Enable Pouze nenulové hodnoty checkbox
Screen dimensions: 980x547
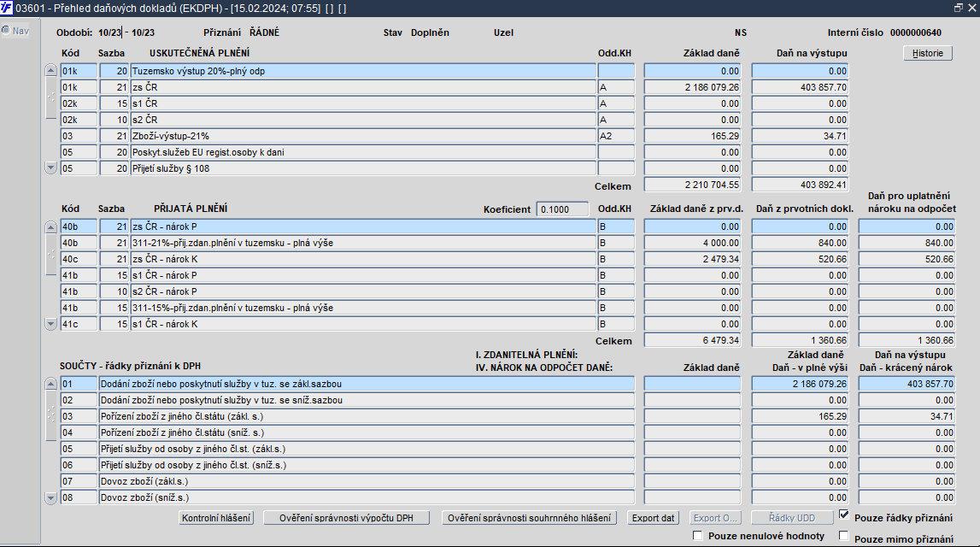tap(698, 536)
